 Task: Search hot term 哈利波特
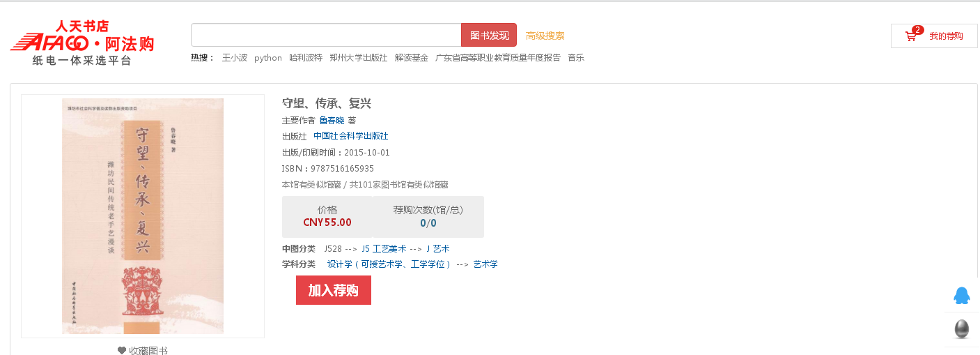306,58
